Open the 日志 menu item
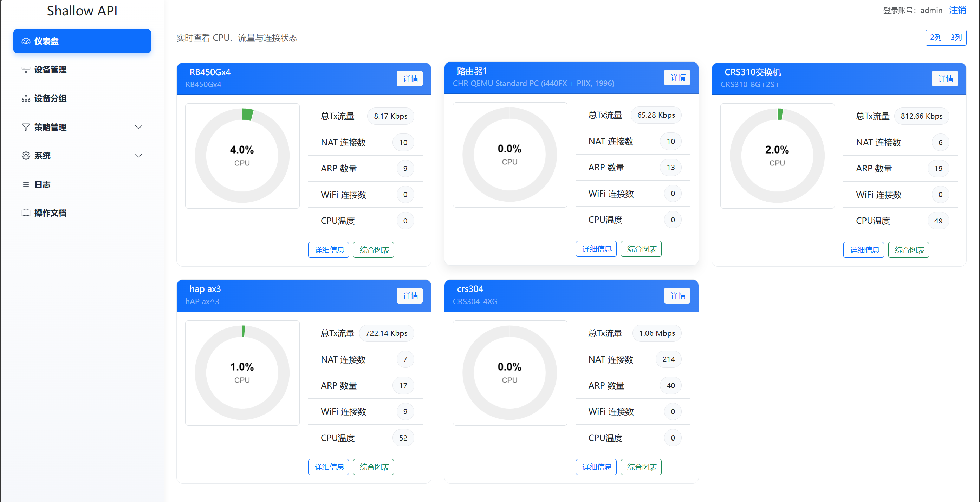Image resolution: width=980 pixels, height=502 pixels. [x=42, y=184]
